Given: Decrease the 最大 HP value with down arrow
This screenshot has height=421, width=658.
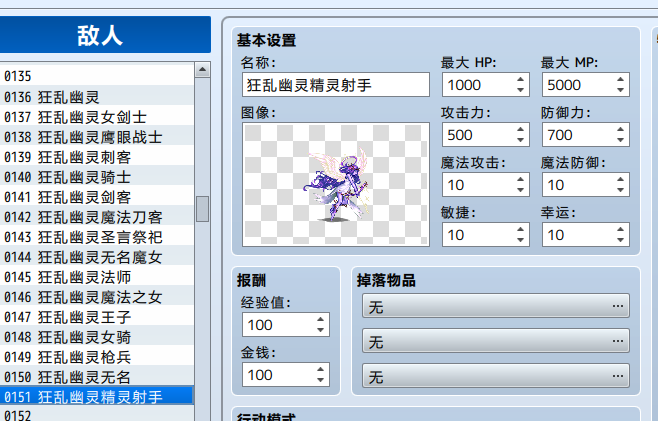Looking at the screenshot, I should (x=520, y=90).
